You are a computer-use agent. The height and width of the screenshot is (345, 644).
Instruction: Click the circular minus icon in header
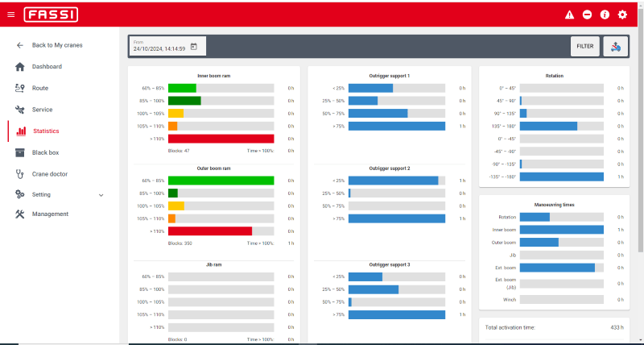tap(587, 15)
